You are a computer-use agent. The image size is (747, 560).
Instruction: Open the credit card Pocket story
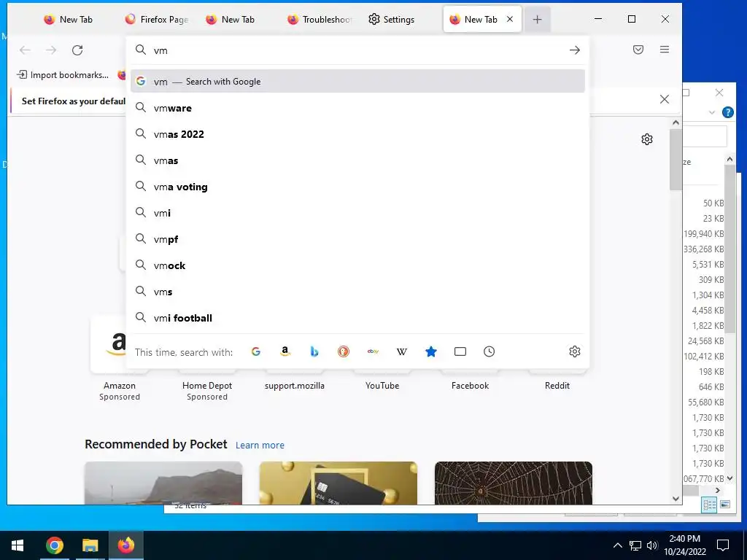click(x=338, y=483)
